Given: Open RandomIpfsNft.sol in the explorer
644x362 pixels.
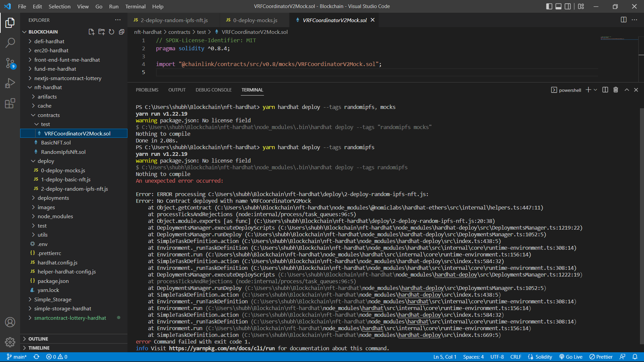Looking at the screenshot, I should point(63,152).
